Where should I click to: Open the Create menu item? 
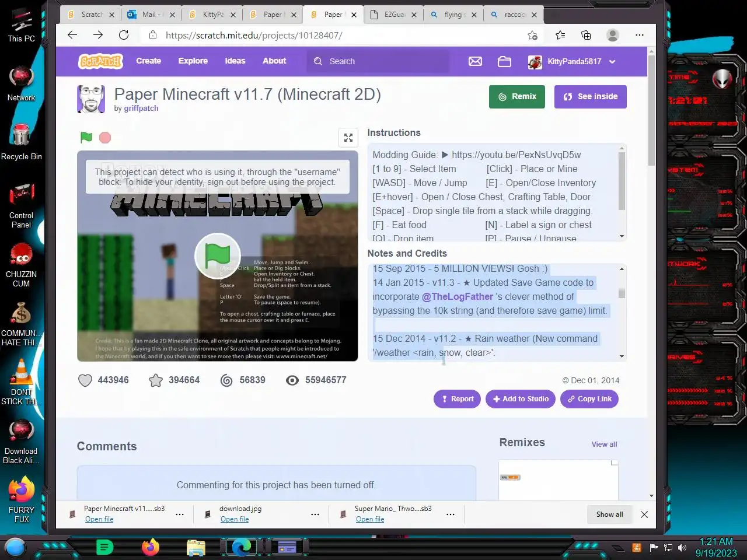(x=149, y=61)
